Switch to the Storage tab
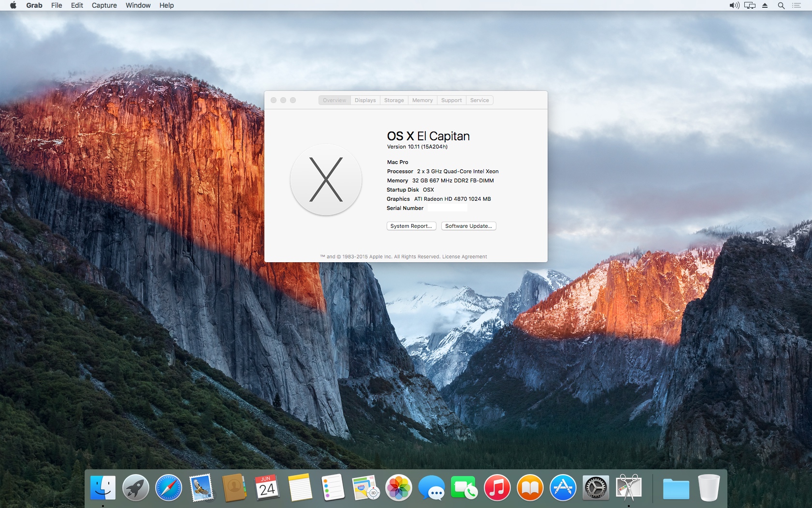 click(x=394, y=100)
